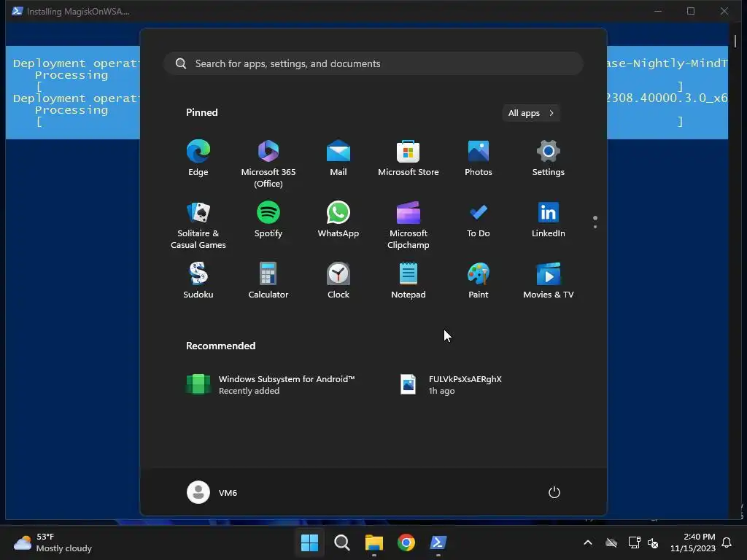The width and height of the screenshot is (747, 560).
Task: Open Solitaire & Casual Games
Action: click(x=198, y=225)
